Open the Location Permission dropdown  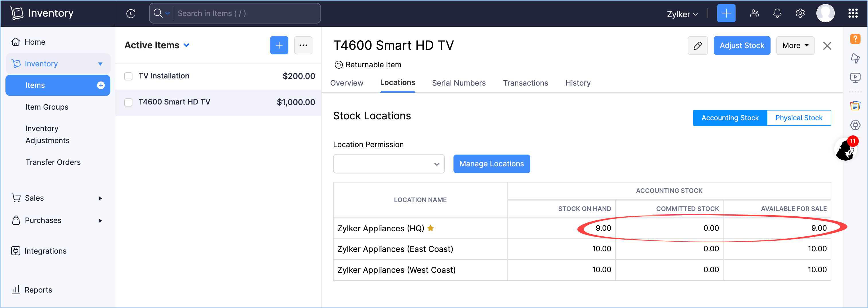pos(388,164)
